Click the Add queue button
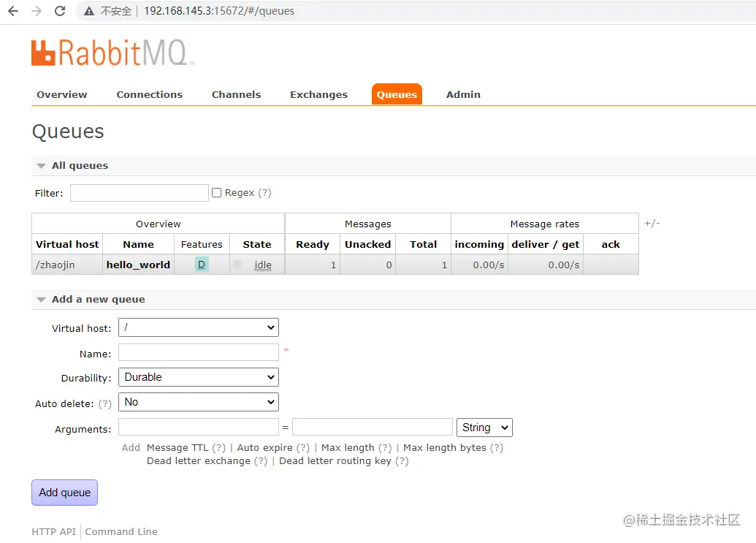This screenshot has height=543, width=756. coord(64,493)
